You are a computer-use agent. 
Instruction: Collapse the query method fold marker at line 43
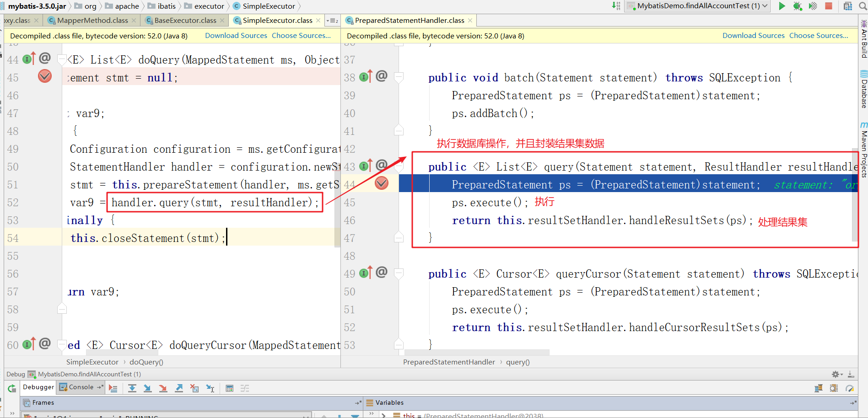tap(399, 166)
